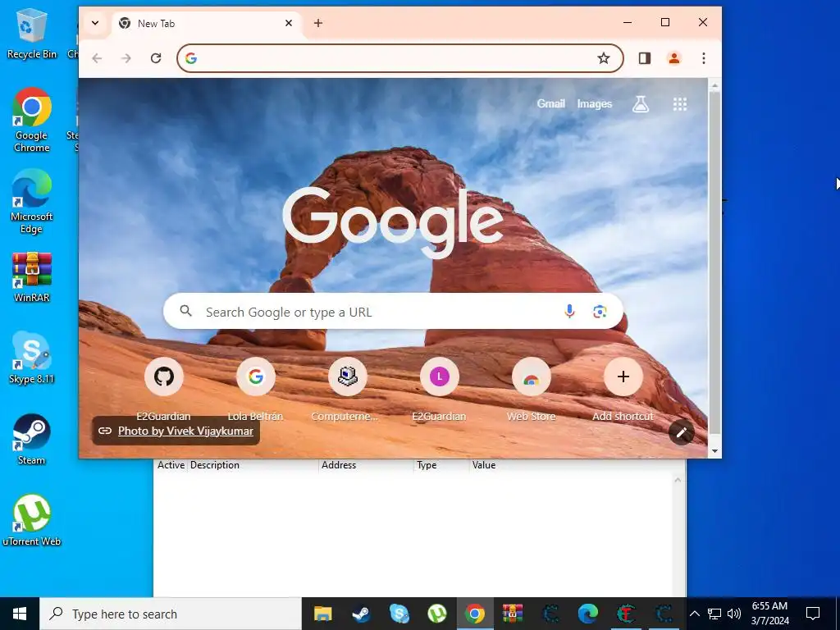Open the Chrome three-dot menu
Viewport: 840px width, 630px height.
703,58
